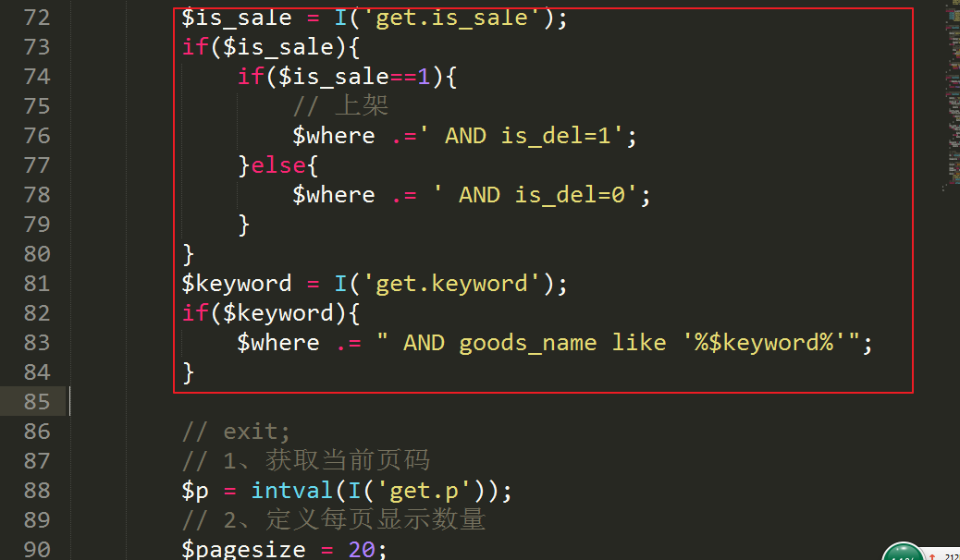The width and height of the screenshot is (960, 560).
Task: Click line number 85 in the gutter
Action: click(x=36, y=402)
